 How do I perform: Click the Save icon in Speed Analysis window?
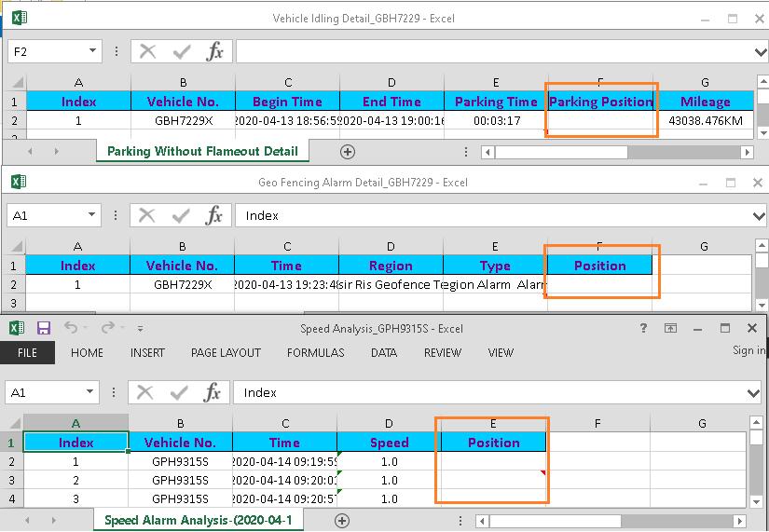[x=44, y=328]
